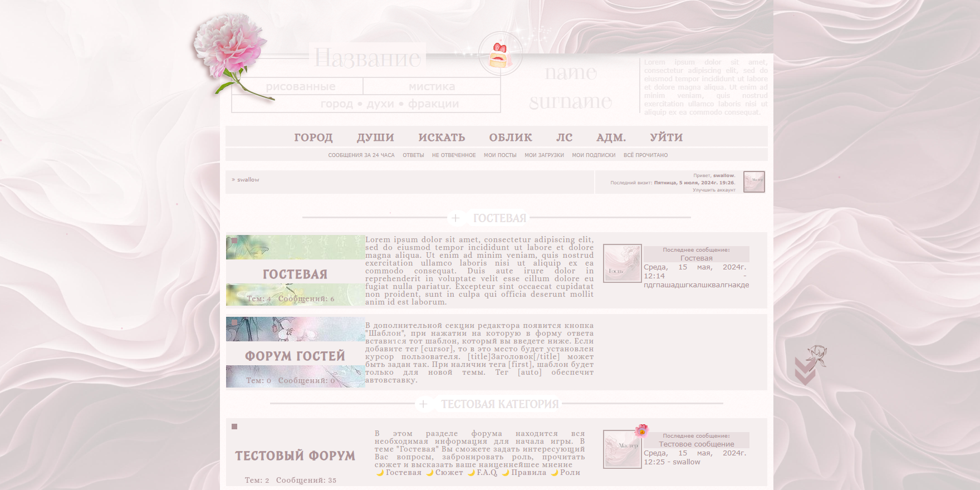The width and height of the screenshot is (980, 490).
Task: Click Улучшить аккаунт link
Action: pyautogui.click(x=714, y=190)
